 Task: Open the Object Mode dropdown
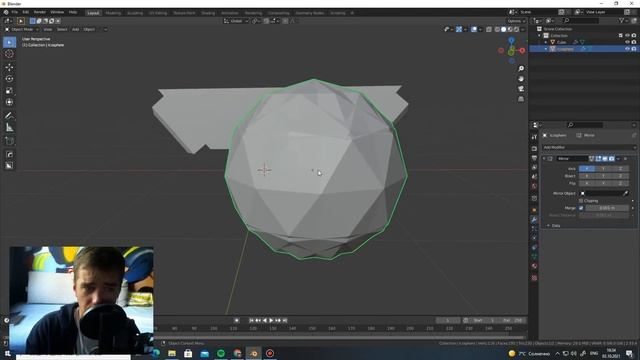point(22,29)
